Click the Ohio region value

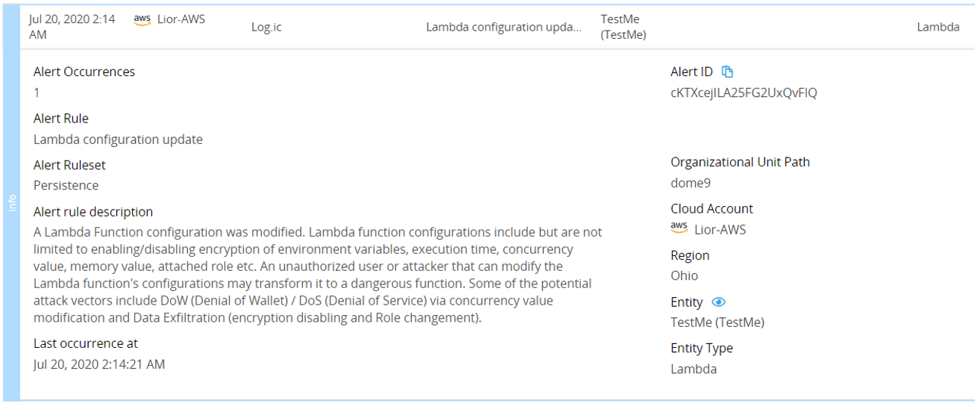click(x=685, y=275)
